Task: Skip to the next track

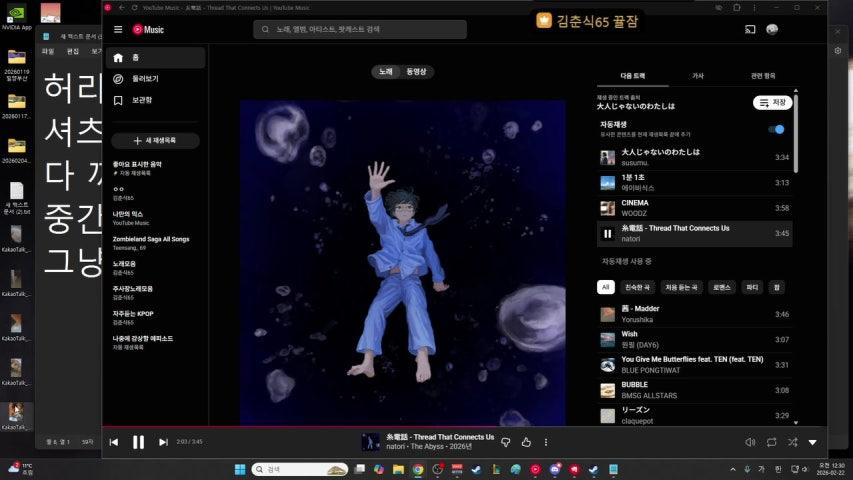Action: pos(163,442)
